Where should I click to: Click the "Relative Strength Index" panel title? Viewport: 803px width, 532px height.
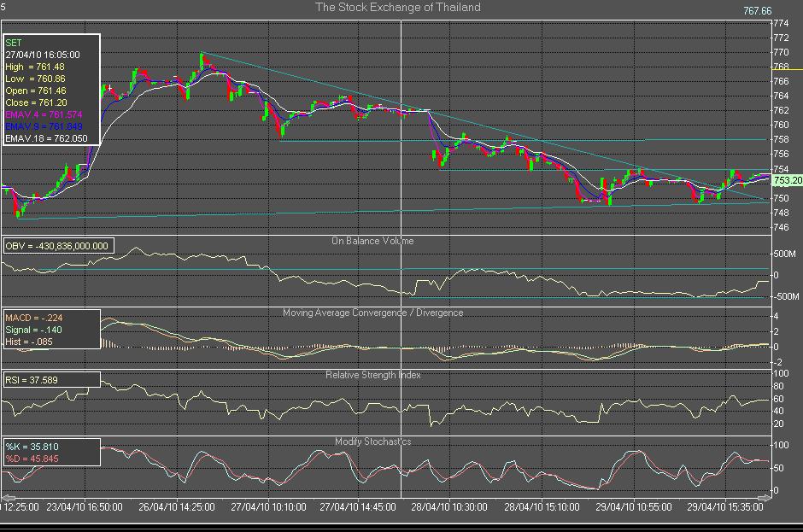(372, 375)
